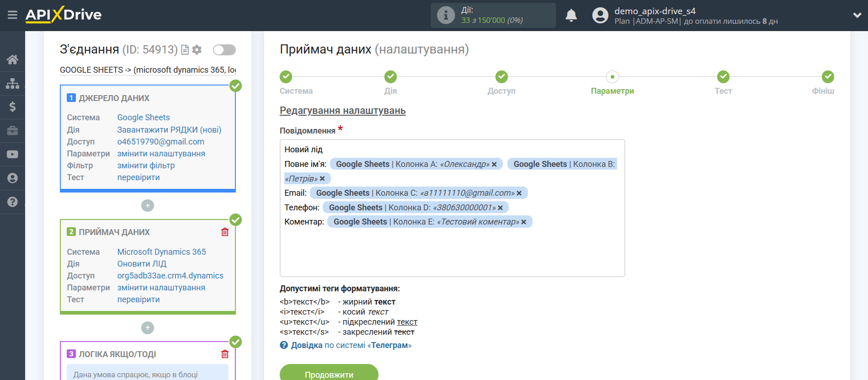
Task: Open the o46519790@gmail.com access link
Action: (x=161, y=142)
